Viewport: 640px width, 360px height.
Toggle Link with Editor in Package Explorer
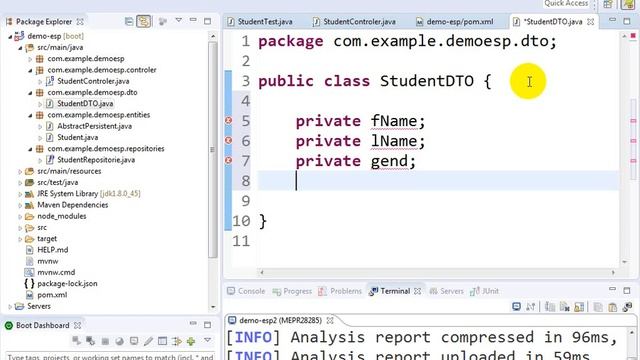[x=144, y=21]
